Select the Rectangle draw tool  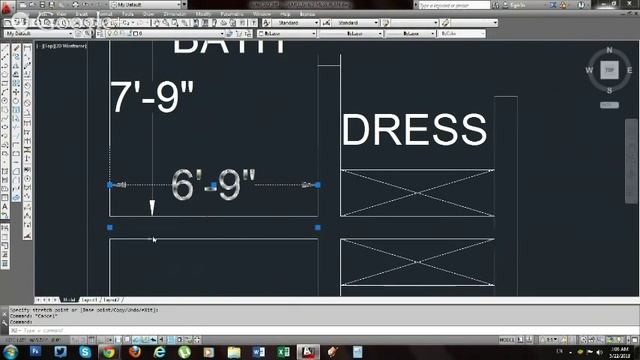click(5, 84)
